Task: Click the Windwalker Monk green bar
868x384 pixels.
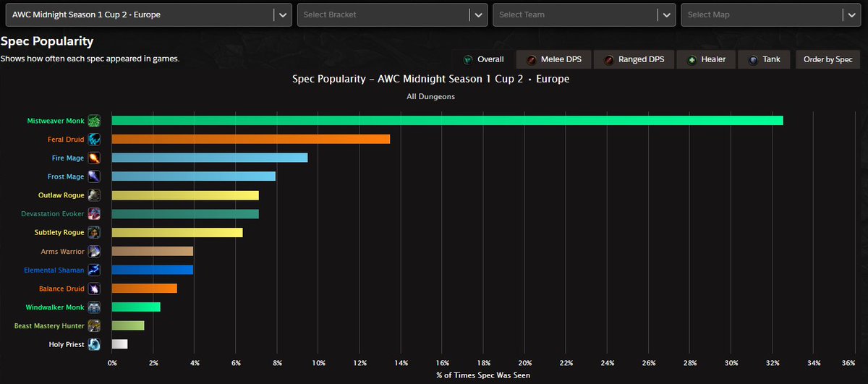Action: point(136,307)
